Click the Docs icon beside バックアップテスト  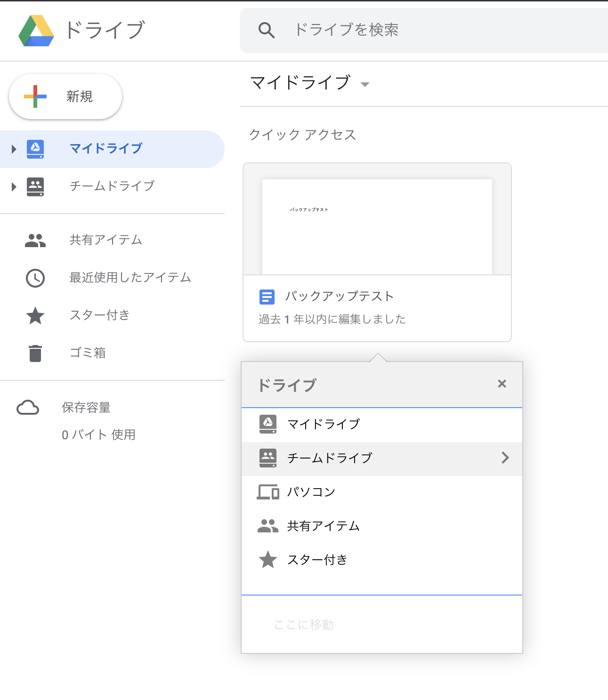pyautogui.click(x=267, y=297)
